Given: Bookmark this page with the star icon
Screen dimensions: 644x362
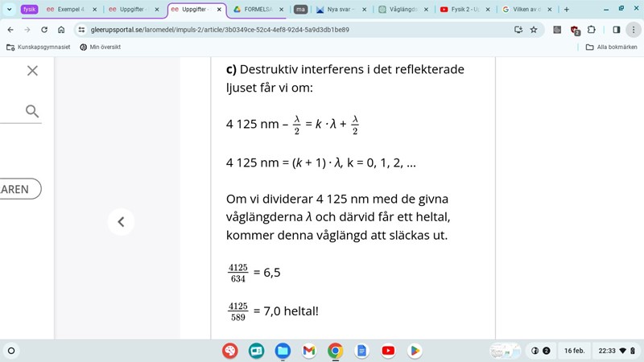Looking at the screenshot, I should (x=533, y=30).
